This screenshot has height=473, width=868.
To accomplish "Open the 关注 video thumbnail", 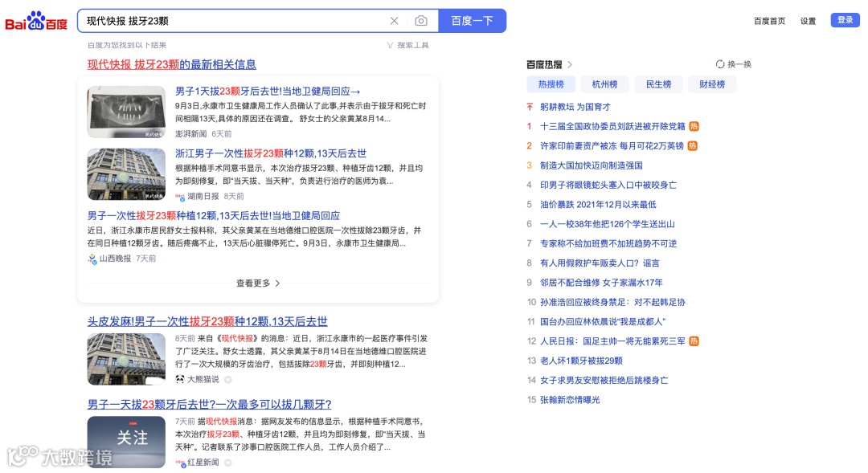I will (126, 442).
